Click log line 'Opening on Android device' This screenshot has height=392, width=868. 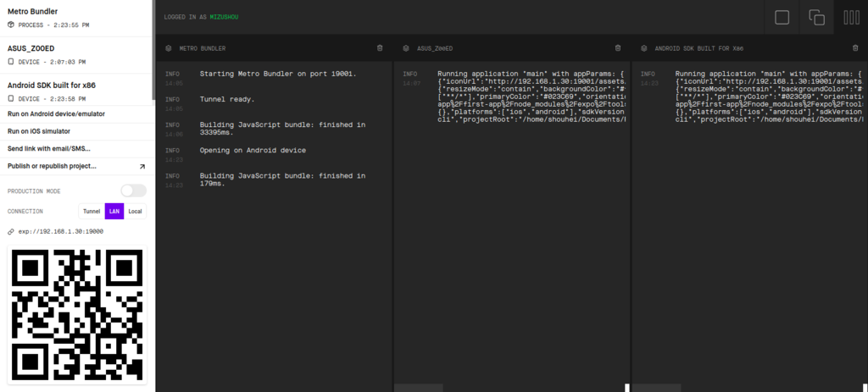(x=253, y=151)
